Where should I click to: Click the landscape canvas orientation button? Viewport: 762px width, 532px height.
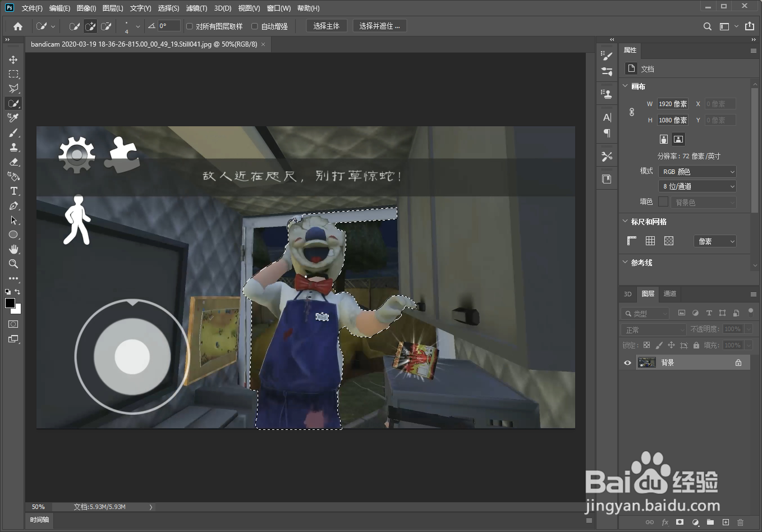click(678, 139)
